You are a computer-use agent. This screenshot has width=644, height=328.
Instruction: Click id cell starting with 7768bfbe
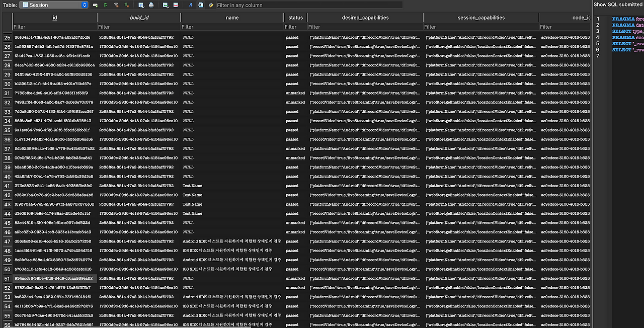coord(55,93)
